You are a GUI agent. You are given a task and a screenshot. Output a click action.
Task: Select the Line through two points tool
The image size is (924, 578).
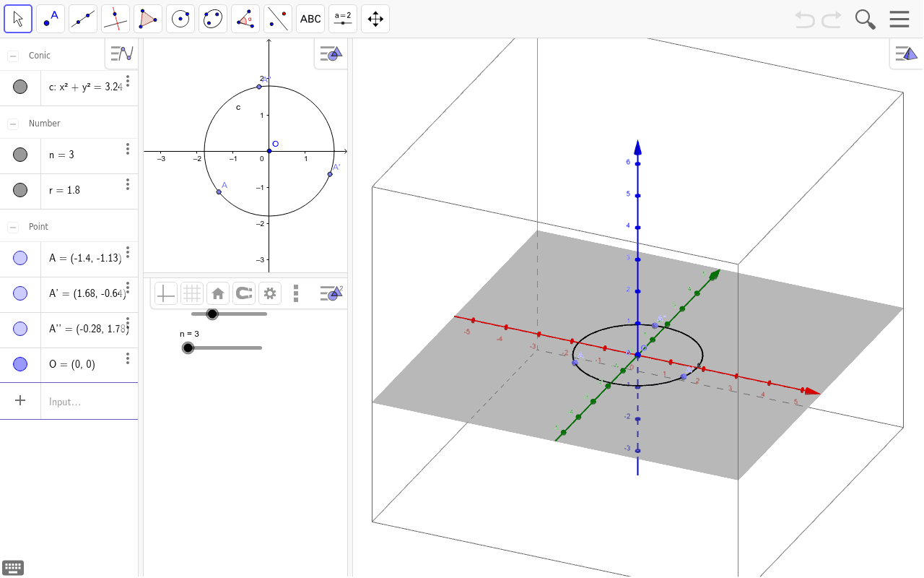[x=83, y=19]
